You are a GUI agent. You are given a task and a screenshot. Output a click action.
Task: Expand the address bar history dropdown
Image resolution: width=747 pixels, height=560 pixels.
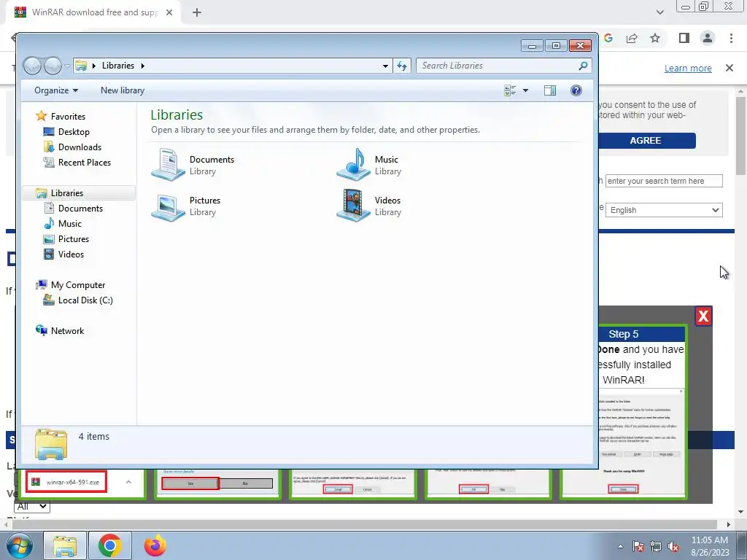385,66
